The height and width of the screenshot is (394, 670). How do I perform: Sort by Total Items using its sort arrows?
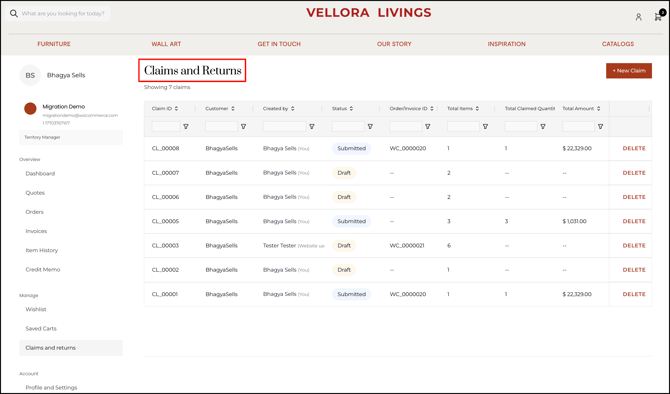(477, 109)
